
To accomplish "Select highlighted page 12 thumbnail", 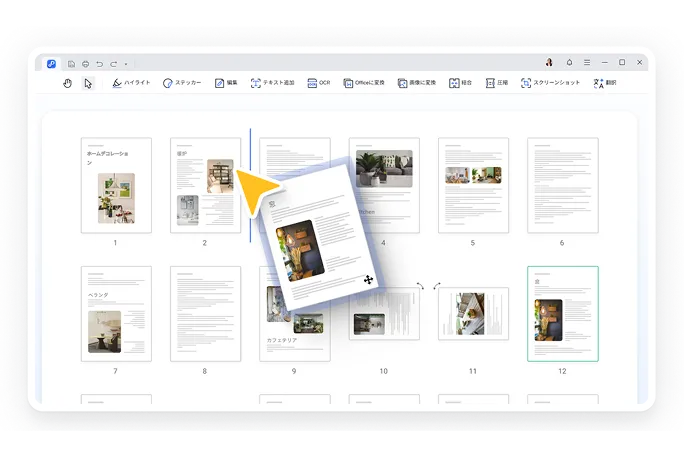I will [x=563, y=314].
